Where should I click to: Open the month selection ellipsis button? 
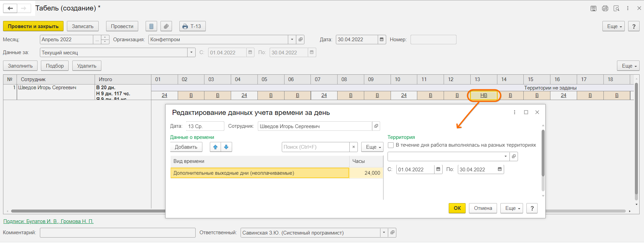97,40
